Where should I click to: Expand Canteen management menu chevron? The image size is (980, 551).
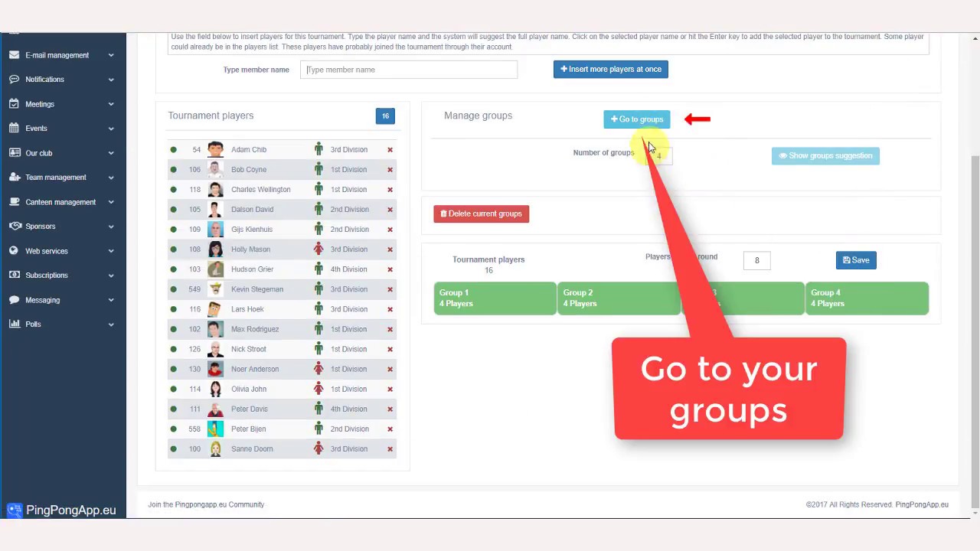coord(111,202)
